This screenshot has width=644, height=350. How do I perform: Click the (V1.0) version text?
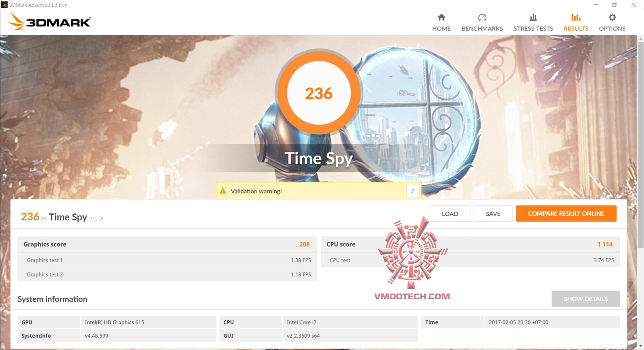[x=96, y=219]
